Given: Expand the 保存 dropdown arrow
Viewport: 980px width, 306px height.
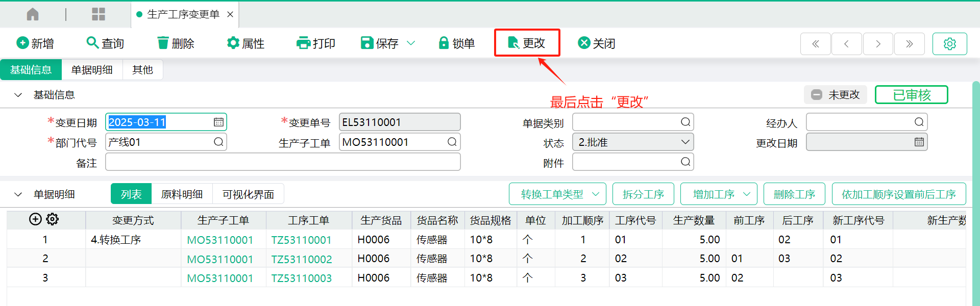Looking at the screenshot, I should click(x=411, y=43).
